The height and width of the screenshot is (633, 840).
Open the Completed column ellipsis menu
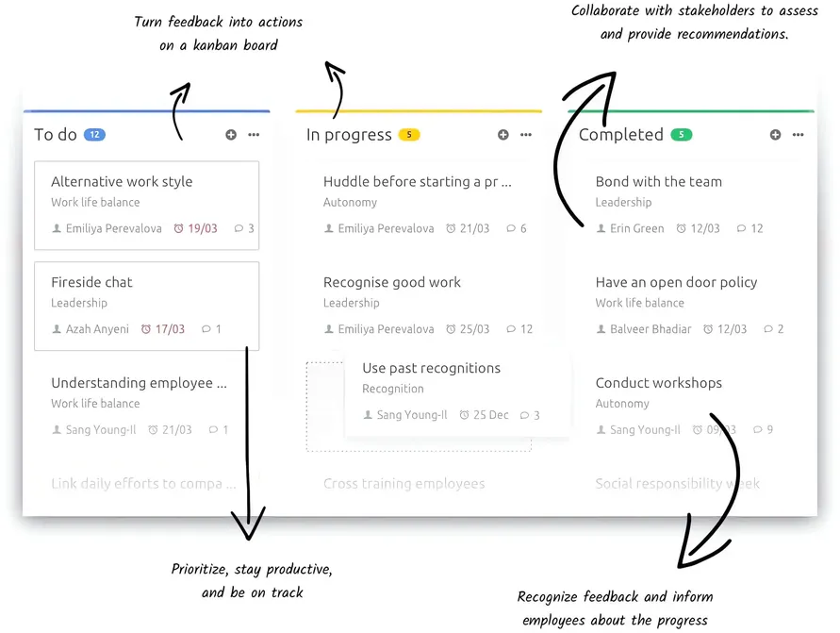(x=799, y=135)
